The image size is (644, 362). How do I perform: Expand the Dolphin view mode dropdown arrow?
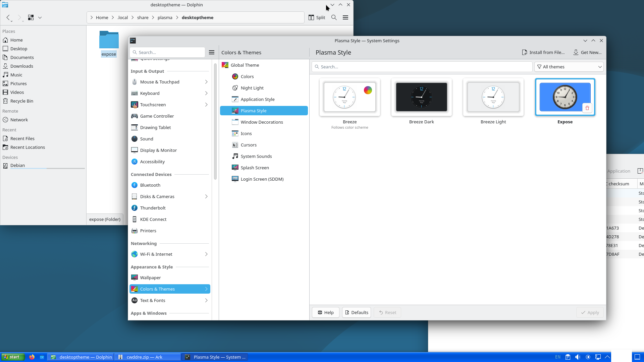point(40,17)
